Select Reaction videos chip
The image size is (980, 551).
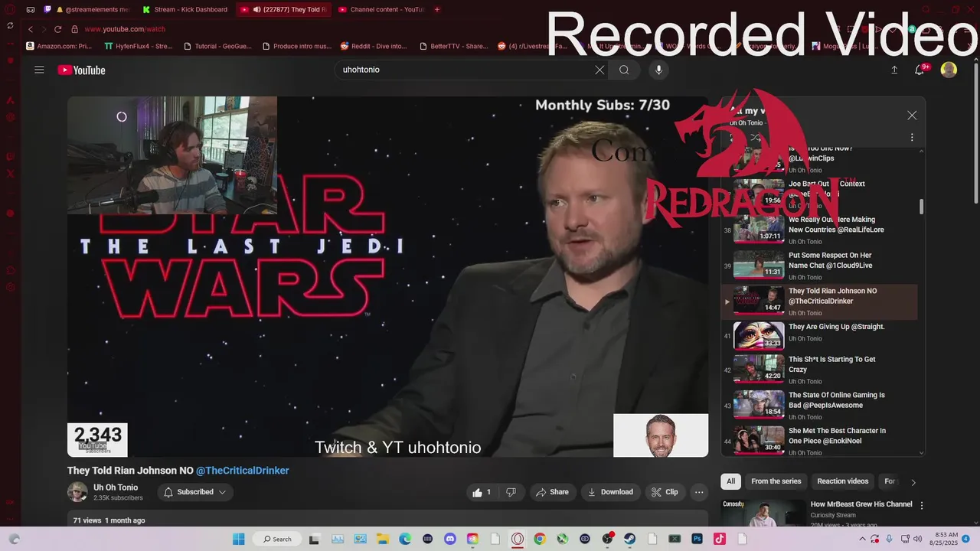842,481
